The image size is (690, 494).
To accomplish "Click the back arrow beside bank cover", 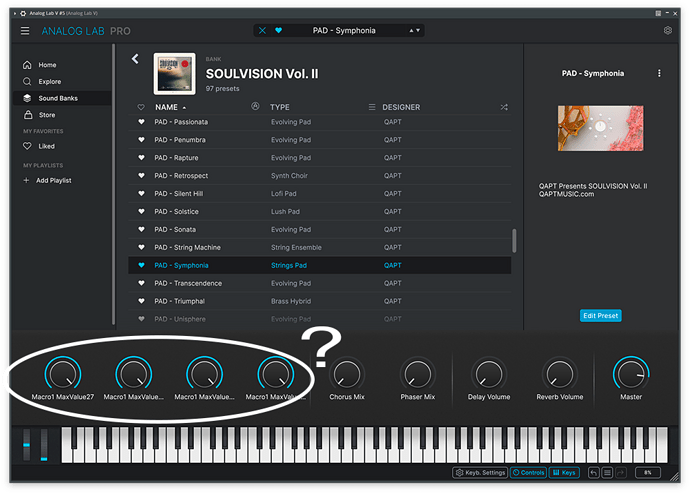I will click(x=135, y=59).
